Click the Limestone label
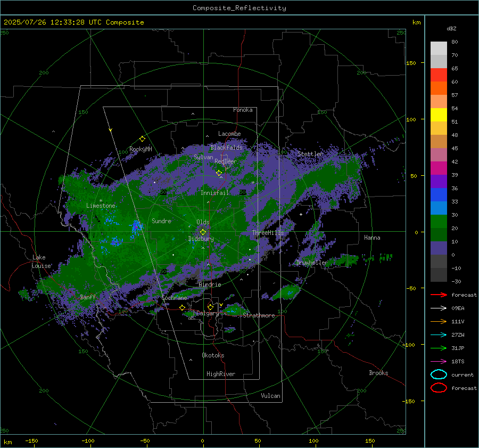The height and width of the screenshot is (448, 479). 101,206
